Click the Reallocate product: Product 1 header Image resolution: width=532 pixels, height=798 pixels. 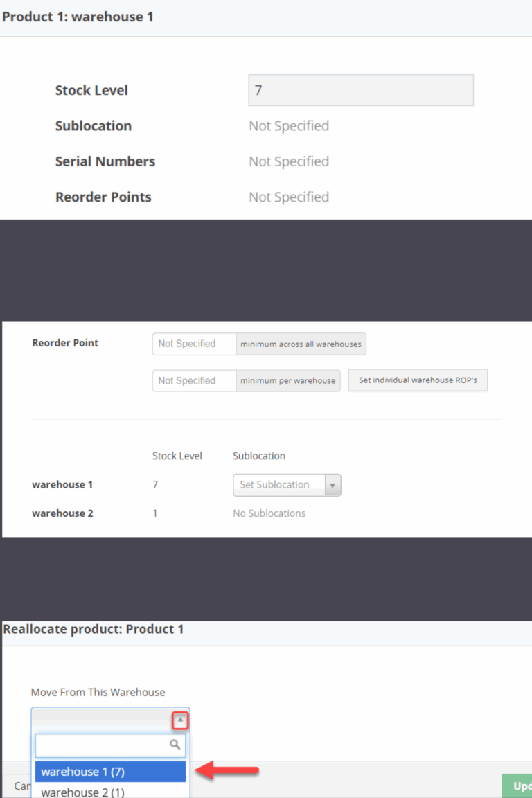click(x=93, y=629)
